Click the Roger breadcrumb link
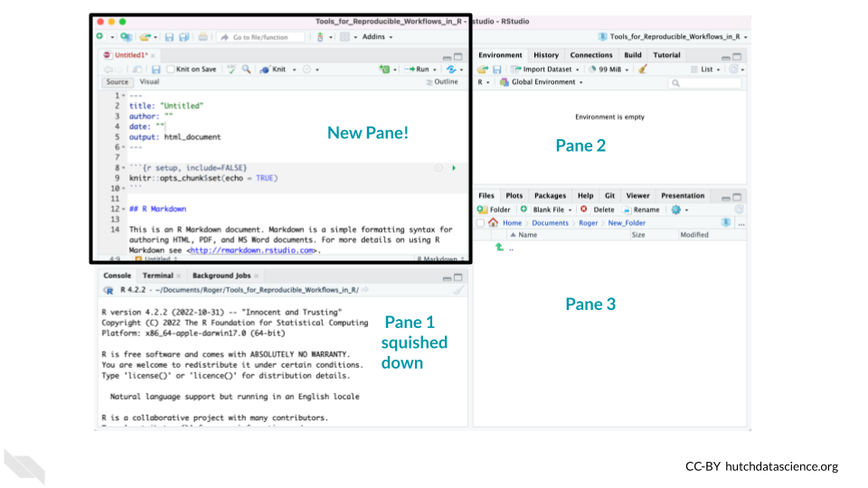This screenshot has width=868, height=488. pos(588,223)
